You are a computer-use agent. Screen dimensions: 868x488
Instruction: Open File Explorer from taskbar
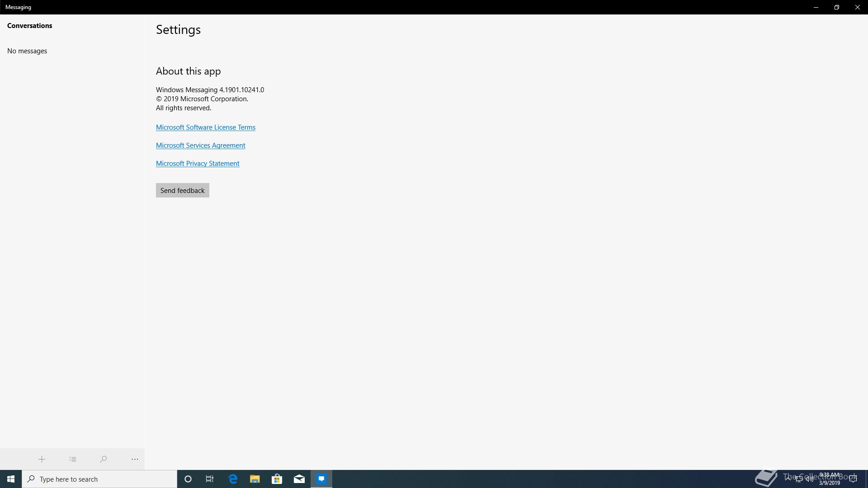[255, 479]
